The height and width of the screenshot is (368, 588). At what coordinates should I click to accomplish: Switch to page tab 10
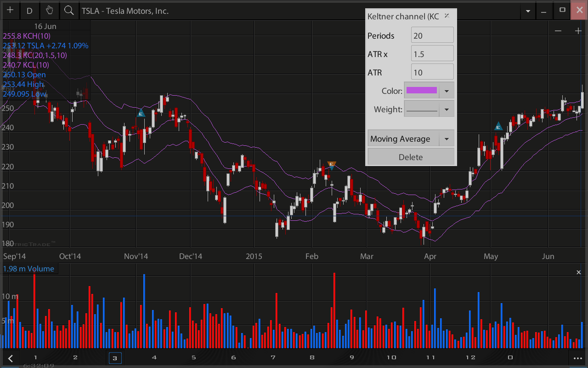(391, 357)
